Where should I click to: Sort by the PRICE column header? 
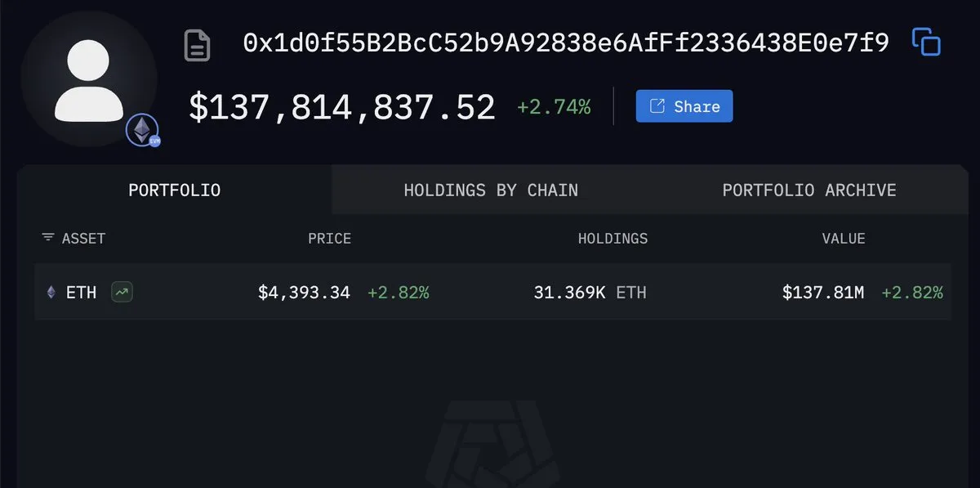tap(329, 239)
